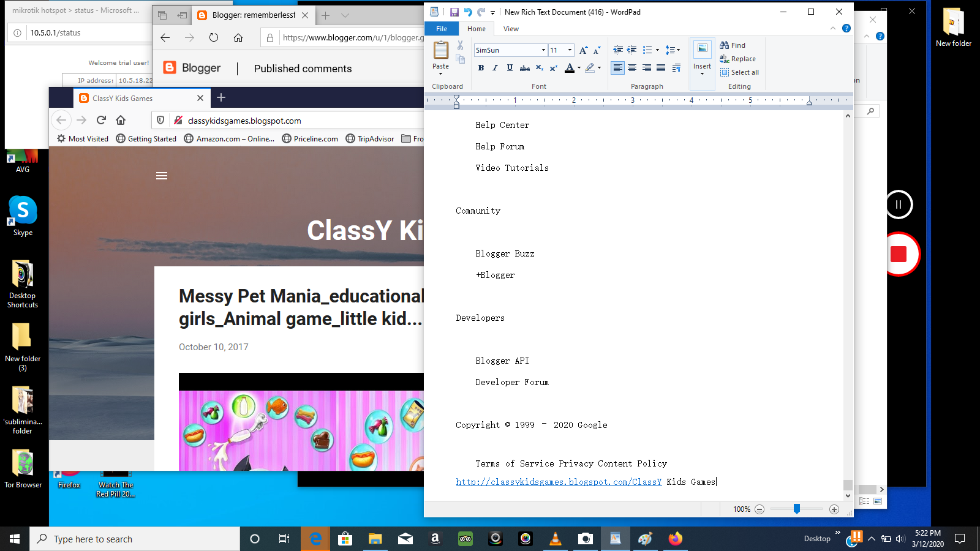Viewport: 980px width, 551px height.
Task: Open classykidsgames.blogspot.com link in document
Action: (559, 482)
